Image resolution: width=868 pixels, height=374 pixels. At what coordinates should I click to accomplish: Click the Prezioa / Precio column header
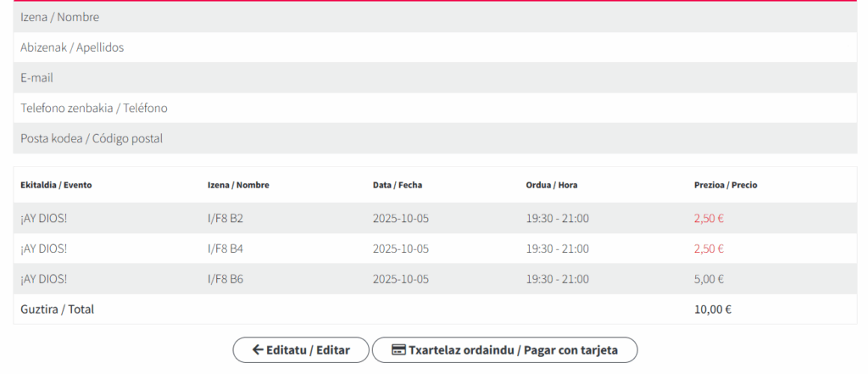click(726, 185)
